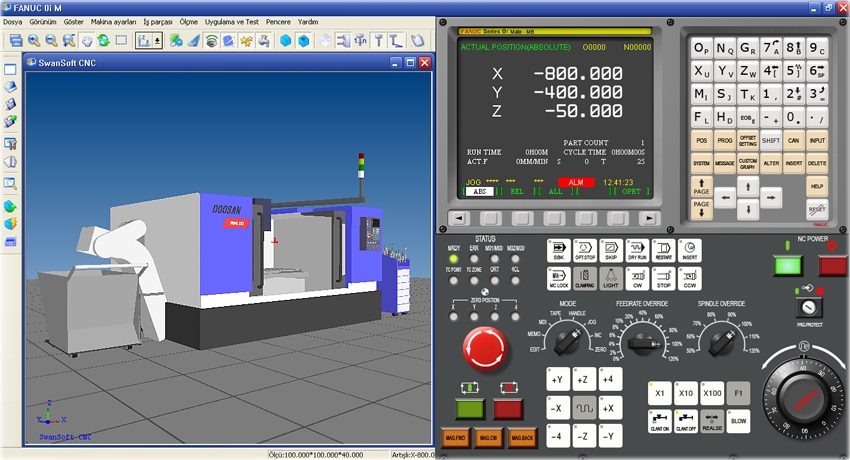Click the magnifier window icon in left sidebar
Screen dimensions: 850x460
[x=10, y=183]
